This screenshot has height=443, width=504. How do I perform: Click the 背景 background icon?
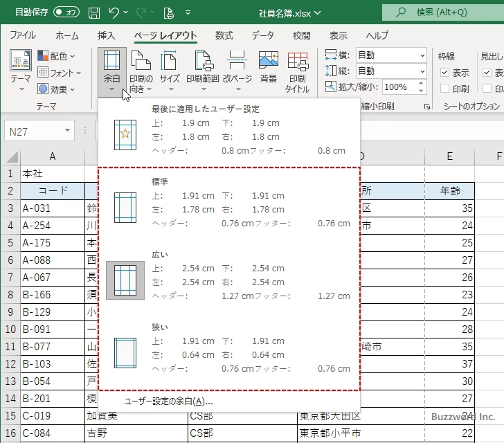269,60
